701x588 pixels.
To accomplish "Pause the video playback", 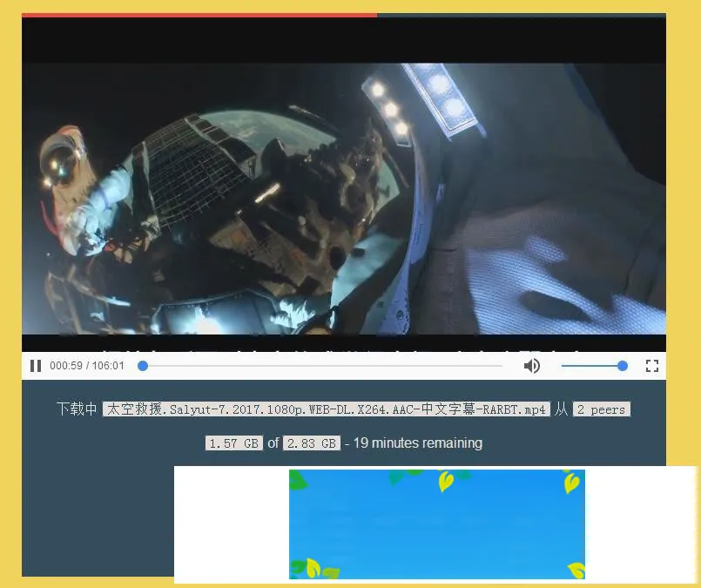I will (x=36, y=366).
